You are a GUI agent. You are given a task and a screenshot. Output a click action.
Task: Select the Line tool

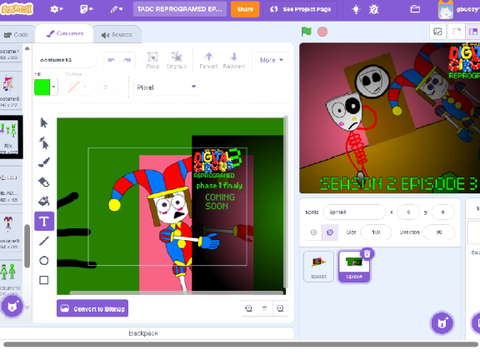click(x=44, y=241)
